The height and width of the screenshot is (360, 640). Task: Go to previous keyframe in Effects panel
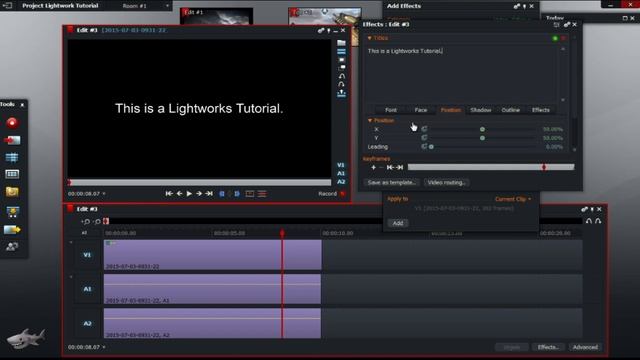(390, 167)
